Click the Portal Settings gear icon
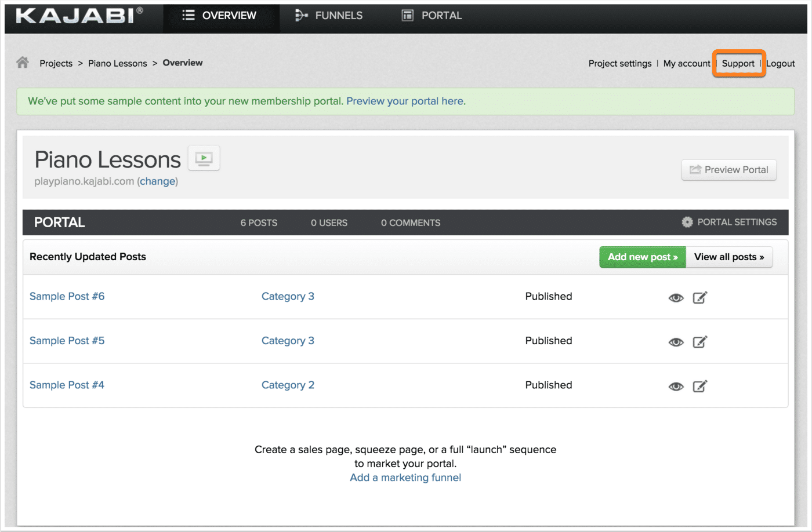 click(687, 222)
